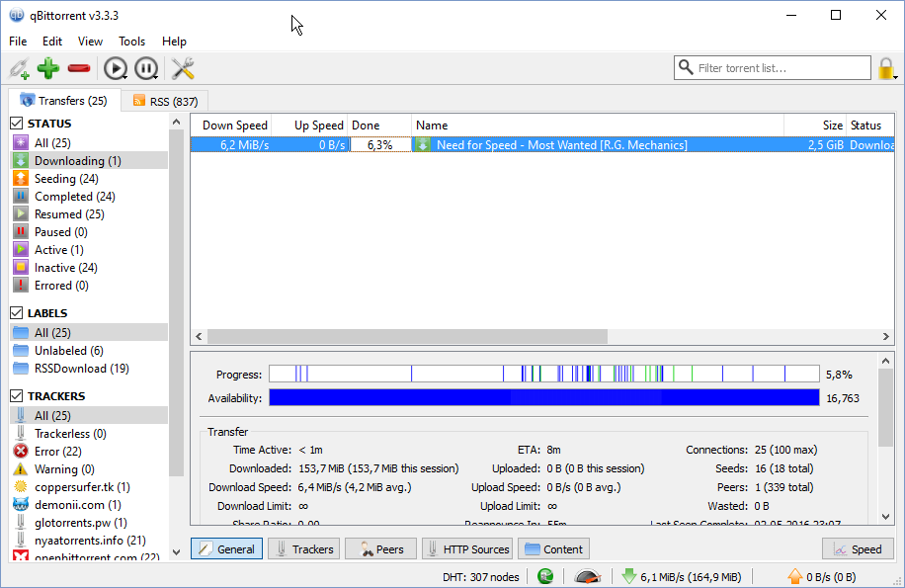Click the green connection status globe icon
Viewport: 905px width, 588px height.
coord(544,576)
